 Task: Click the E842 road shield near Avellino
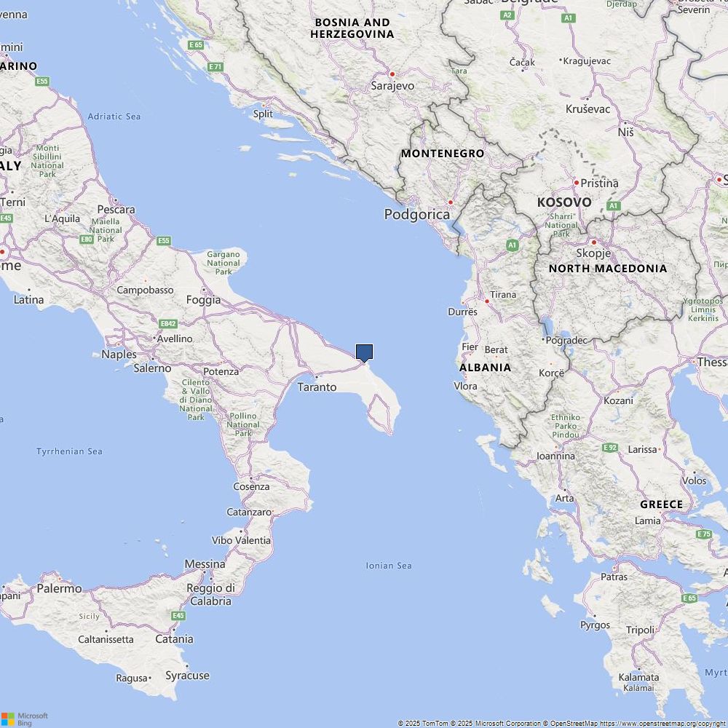(x=168, y=324)
